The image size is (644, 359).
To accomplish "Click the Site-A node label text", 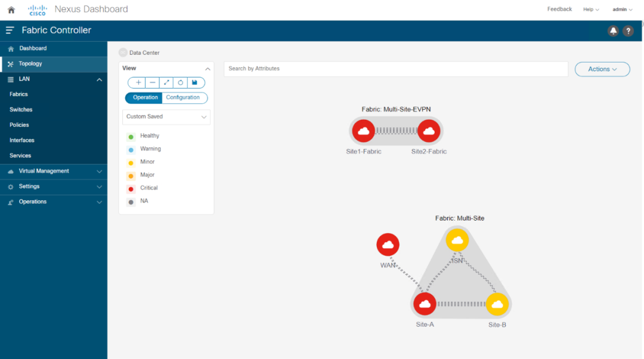I will point(425,324).
